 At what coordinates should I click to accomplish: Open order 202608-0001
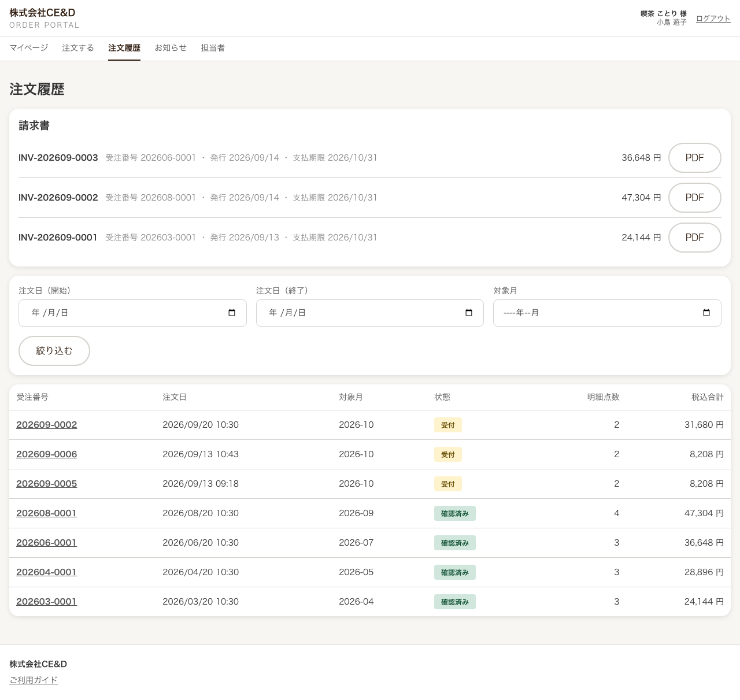pyautogui.click(x=47, y=513)
